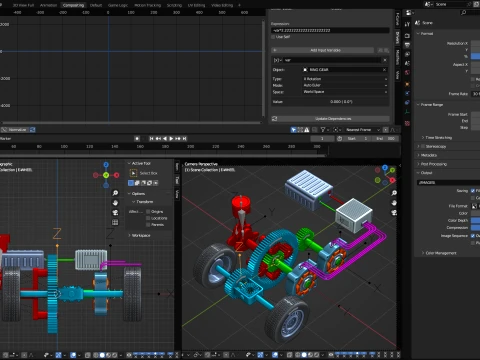Open the Texture properties tab icon

coord(407,123)
